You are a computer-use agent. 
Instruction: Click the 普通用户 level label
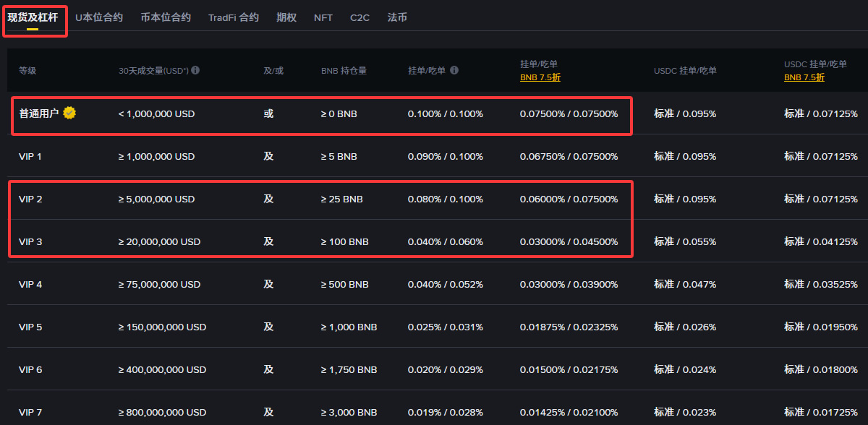coord(38,113)
